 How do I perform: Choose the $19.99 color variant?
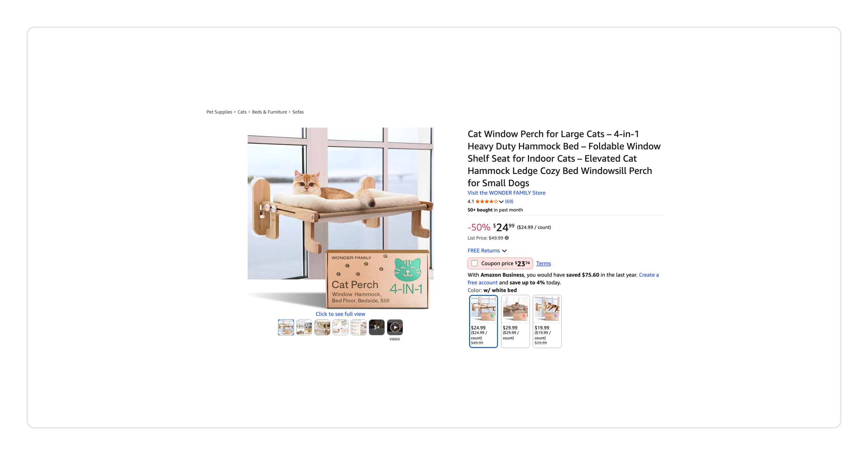point(547,321)
